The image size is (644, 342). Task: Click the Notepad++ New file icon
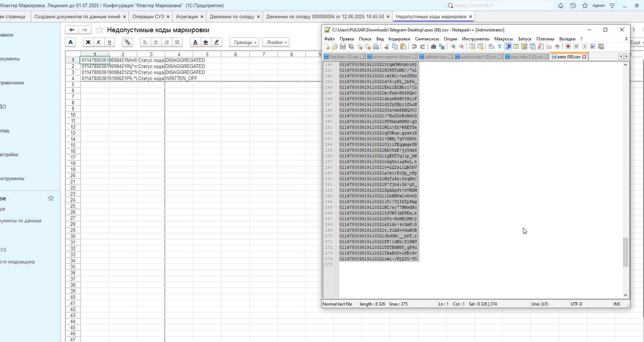326,46
